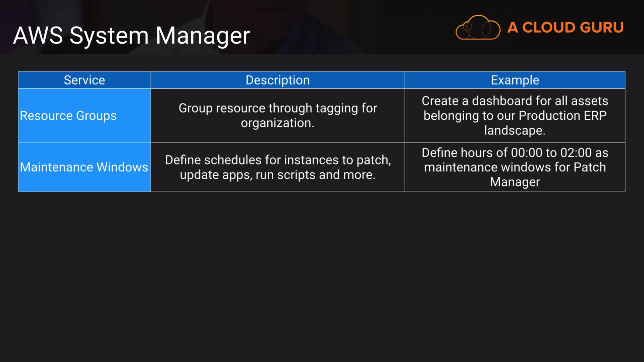This screenshot has width=644, height=362.
Task: Click the Maintenance Windows service cell
Action: [x=84, y=167]
